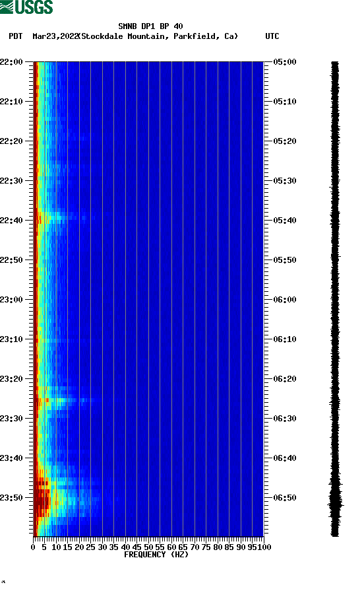Click the 06:20 UTC time label

[x=284, y=379]
